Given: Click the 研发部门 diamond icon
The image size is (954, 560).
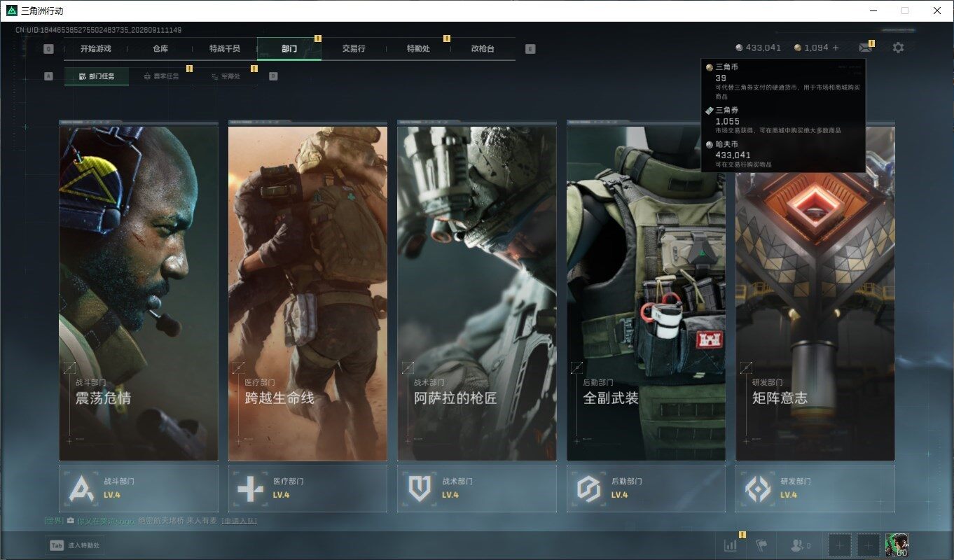Looking at the screenshot, I should coord(758,488).
